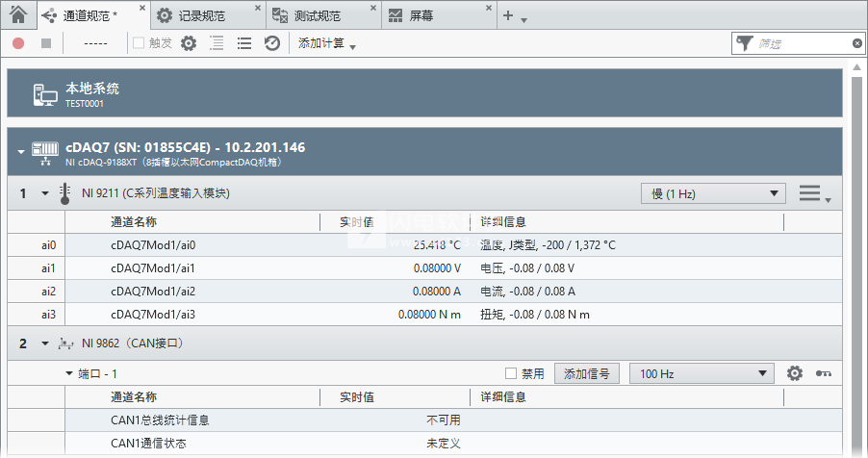Click the cDAQ7 chassis icon
868x458 pixels.
pos(45,153)
